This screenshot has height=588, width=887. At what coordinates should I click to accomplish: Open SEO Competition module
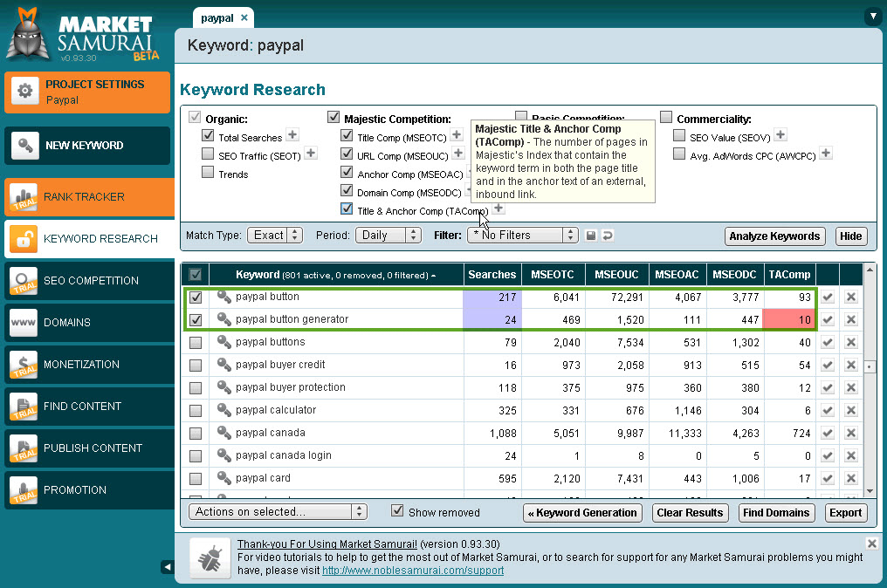[x=89, y=280]
